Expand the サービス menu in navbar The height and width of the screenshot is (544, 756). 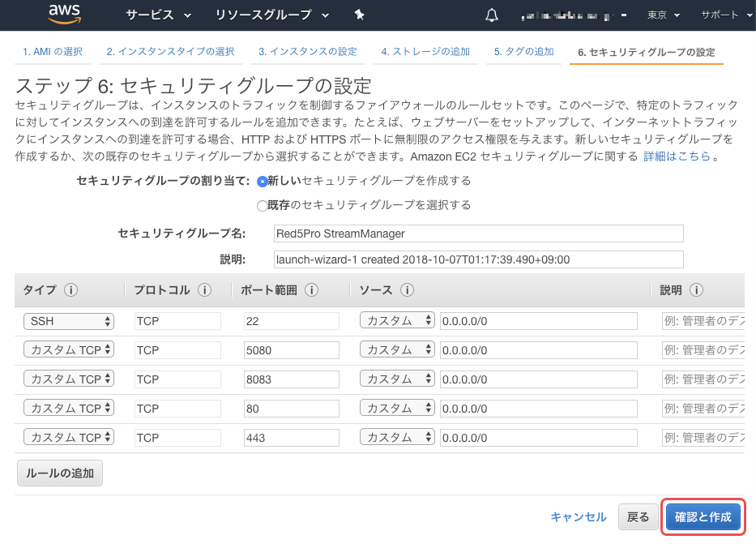coord(159,15)
